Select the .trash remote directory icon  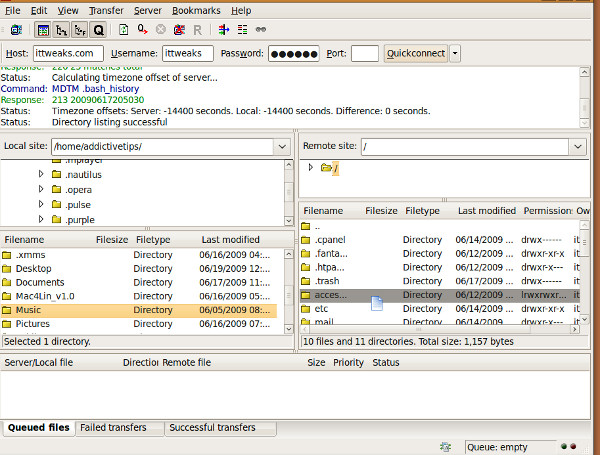coord(305,281)
